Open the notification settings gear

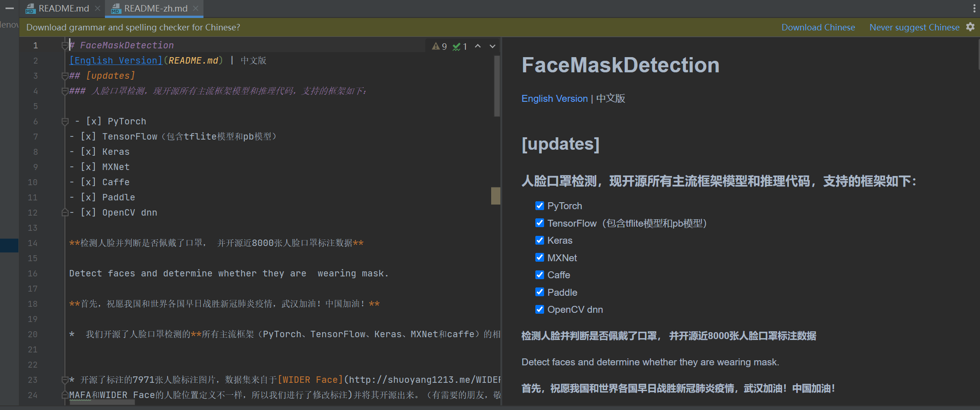click(970, 27)
